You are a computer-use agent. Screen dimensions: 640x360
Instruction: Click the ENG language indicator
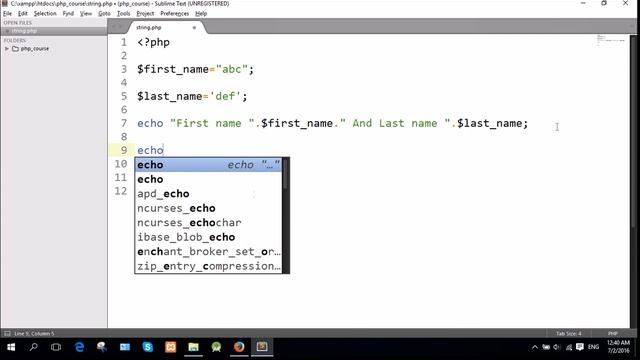[593, 347]
